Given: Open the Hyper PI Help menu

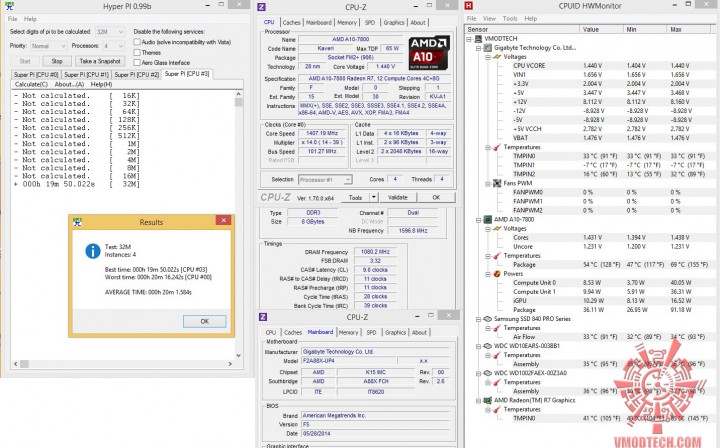Looking at the screenshot, I should 30,19.
